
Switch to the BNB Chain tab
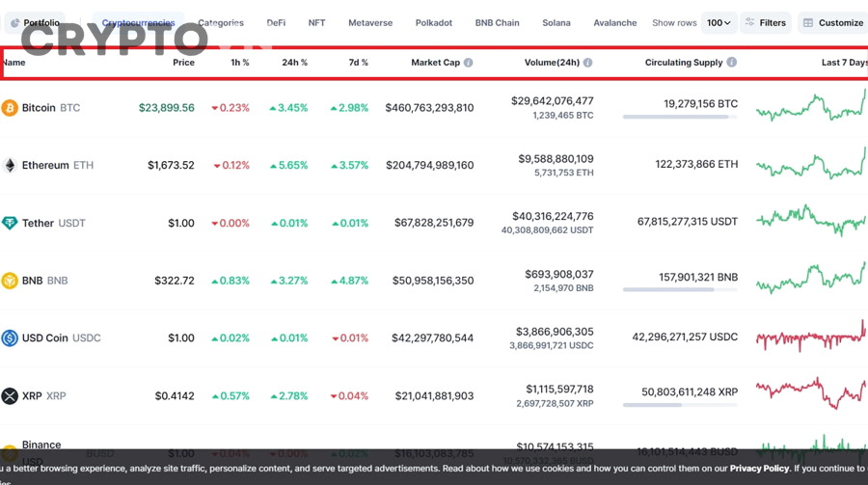[497, 23]
